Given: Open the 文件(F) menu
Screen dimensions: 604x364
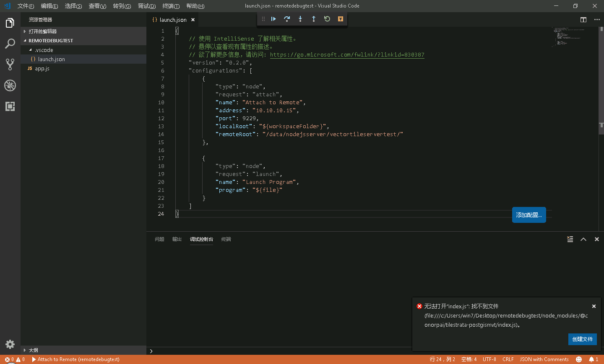Looking at the screenshot, I should (x=26, y=6).
